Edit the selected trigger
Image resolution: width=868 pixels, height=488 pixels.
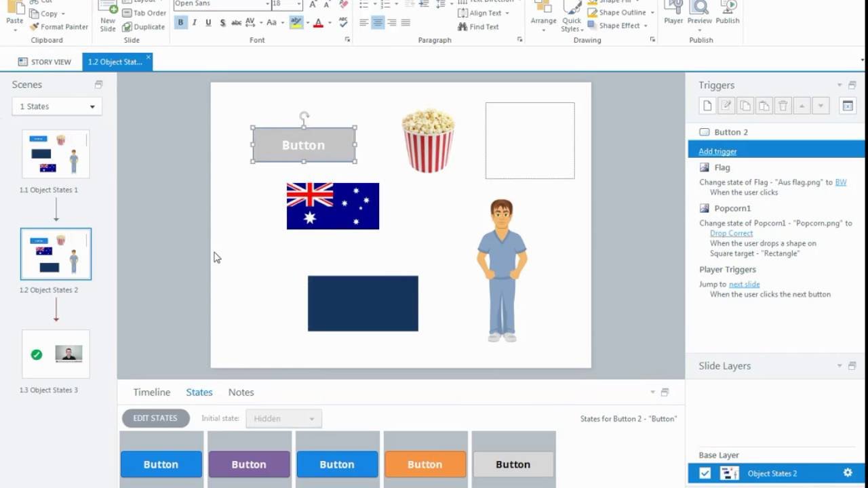(x=726, y=106)
